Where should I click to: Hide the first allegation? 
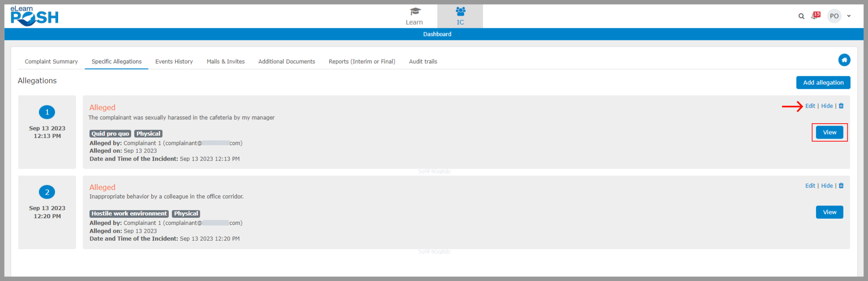827,106
